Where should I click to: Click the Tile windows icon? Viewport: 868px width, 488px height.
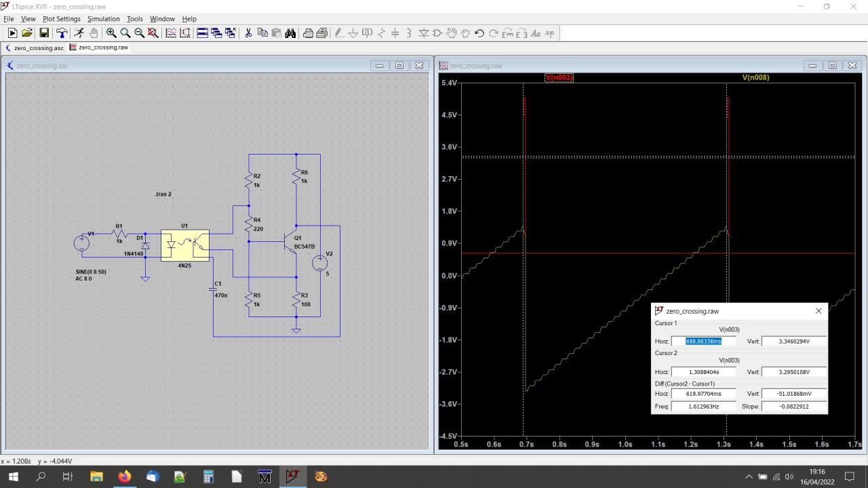coord(202,33)
